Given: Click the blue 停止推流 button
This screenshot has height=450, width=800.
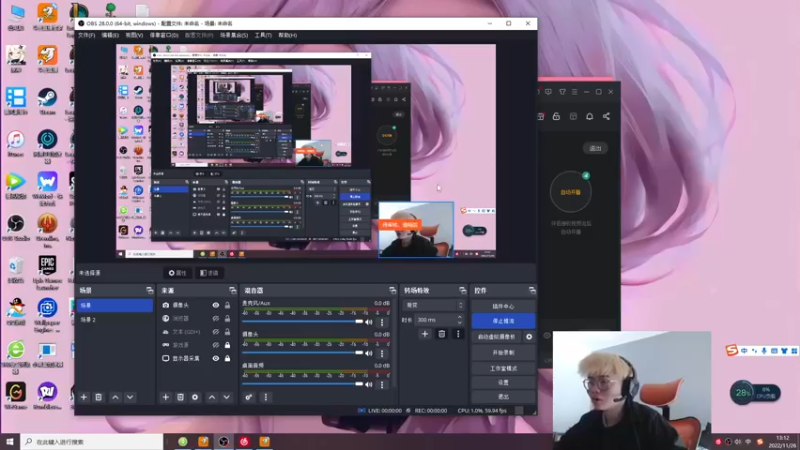Looking at the screenshot, I should coord(503,321).
